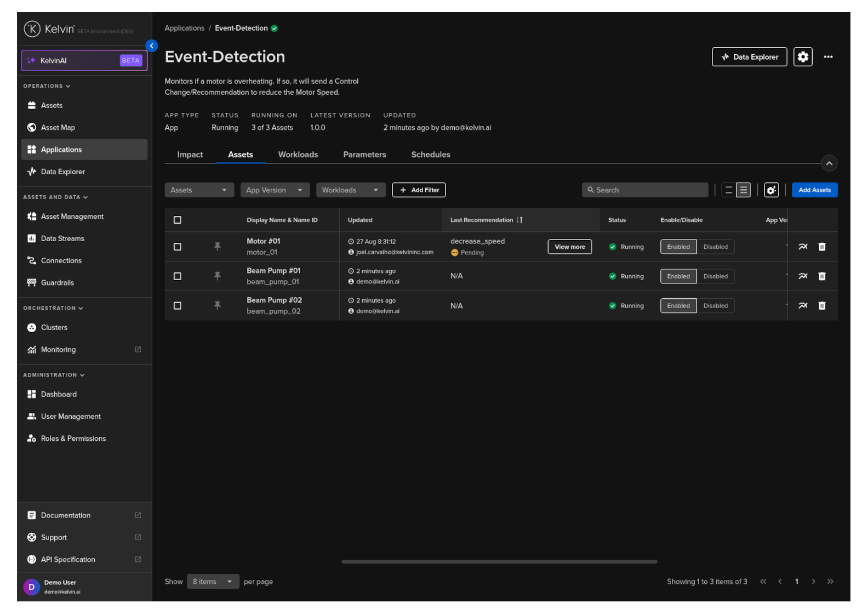Change items per page dropdown
This screenshot has width=868, height=614.
(x=213, y=582)
